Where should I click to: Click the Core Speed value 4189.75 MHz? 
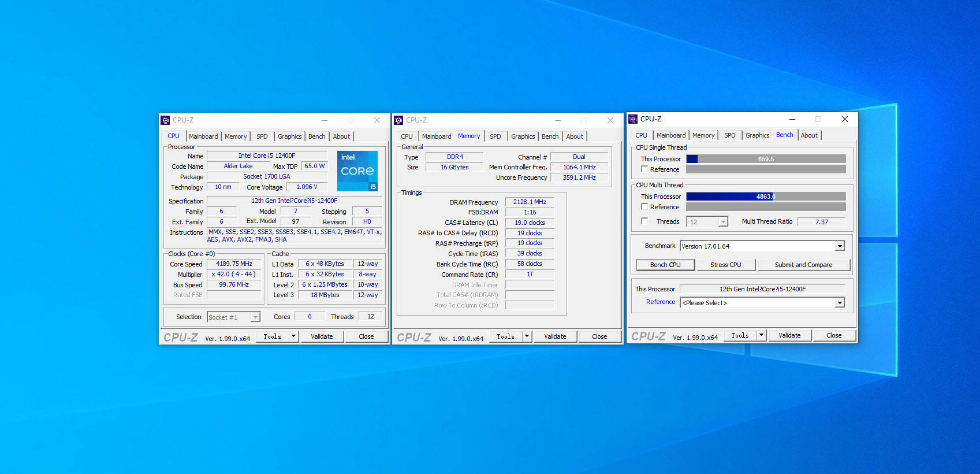pyautogui.click(x=234, y=264)
